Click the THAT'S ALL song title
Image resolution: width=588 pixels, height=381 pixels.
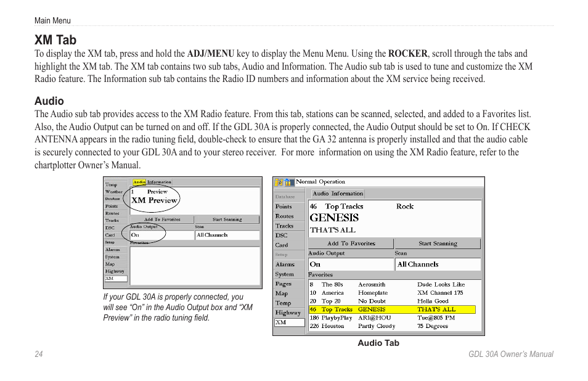click(333, 230)
